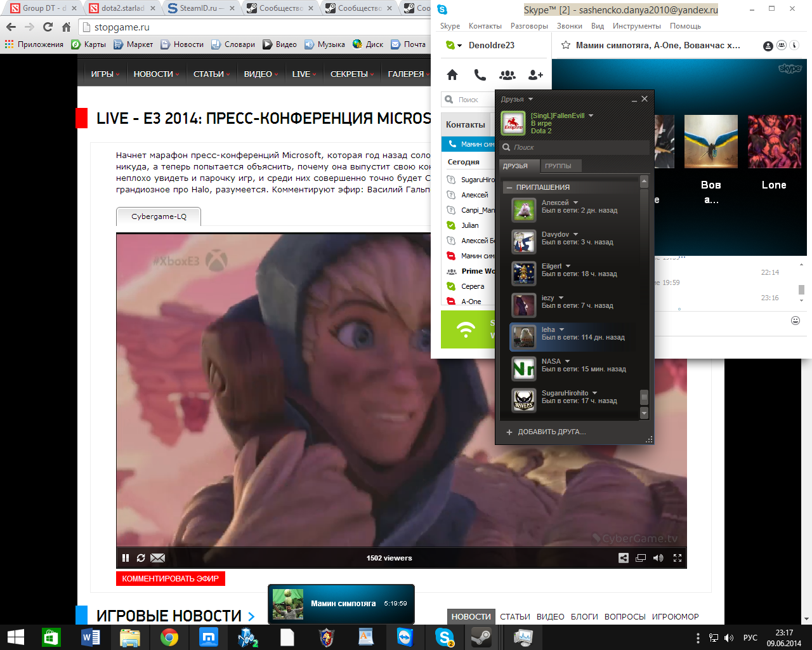Click КОММЕНТИРОВАТЬ ЭФИР button
Viewport: 812px width, 650px height.
click(x=171, y=578)
